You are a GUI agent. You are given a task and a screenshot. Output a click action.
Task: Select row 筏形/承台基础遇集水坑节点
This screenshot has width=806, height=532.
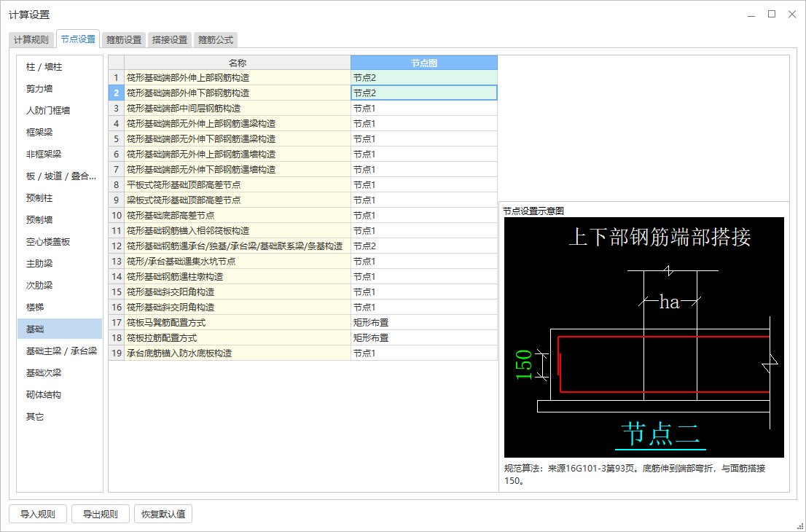click(238, 261)
